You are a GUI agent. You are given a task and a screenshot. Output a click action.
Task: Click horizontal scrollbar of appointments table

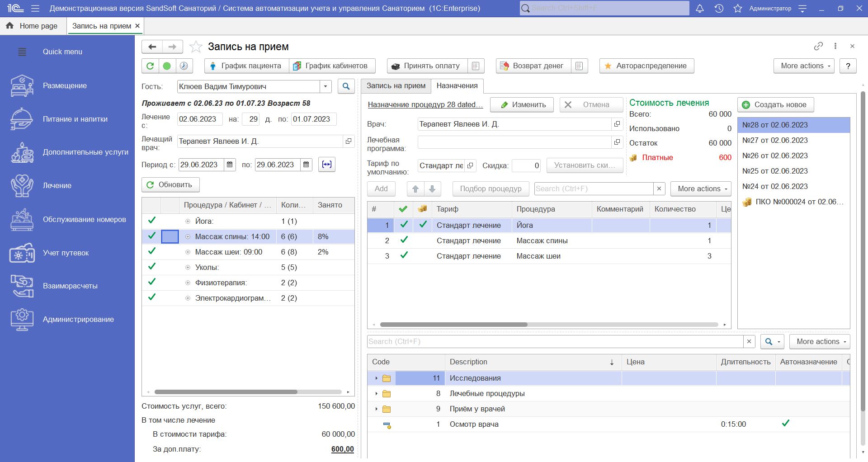click(x=453, y=325)
